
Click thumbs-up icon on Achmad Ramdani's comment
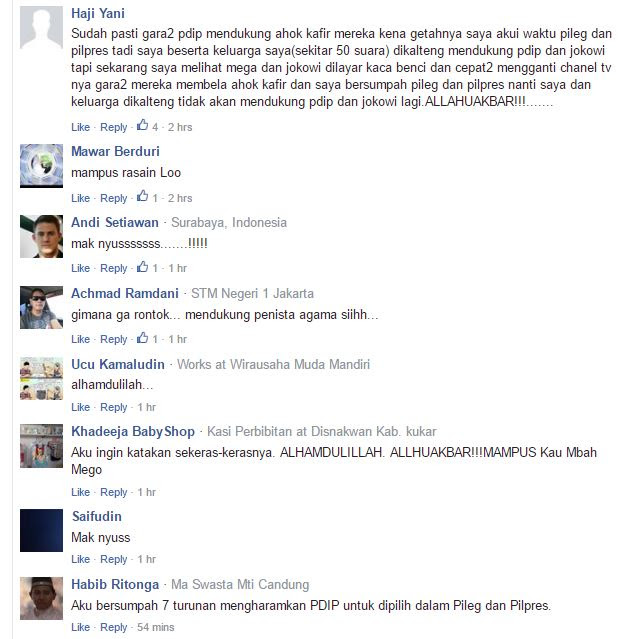pyautogui.click(x=142, y=337)
